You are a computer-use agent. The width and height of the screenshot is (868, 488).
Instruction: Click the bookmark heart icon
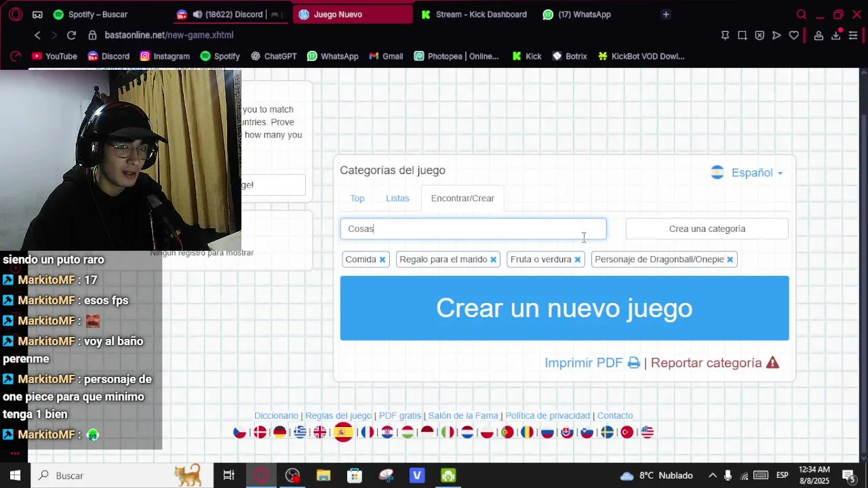coord(794,35)
